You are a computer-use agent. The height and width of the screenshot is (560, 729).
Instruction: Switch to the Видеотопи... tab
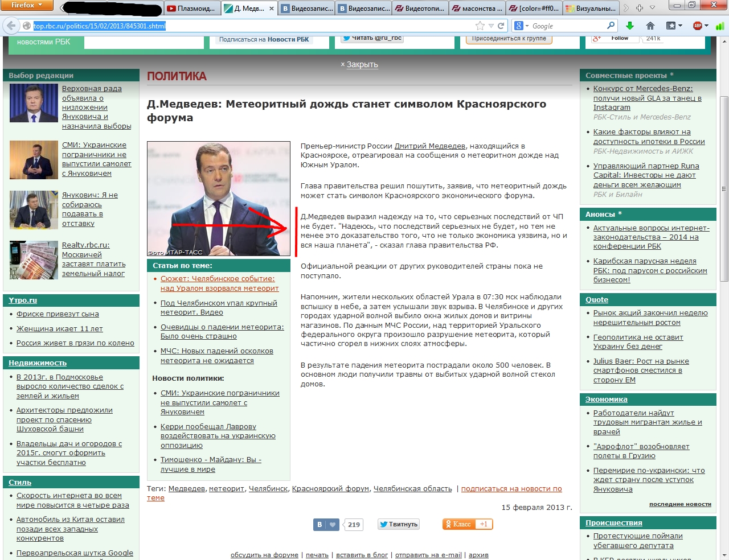pos(420,9)
